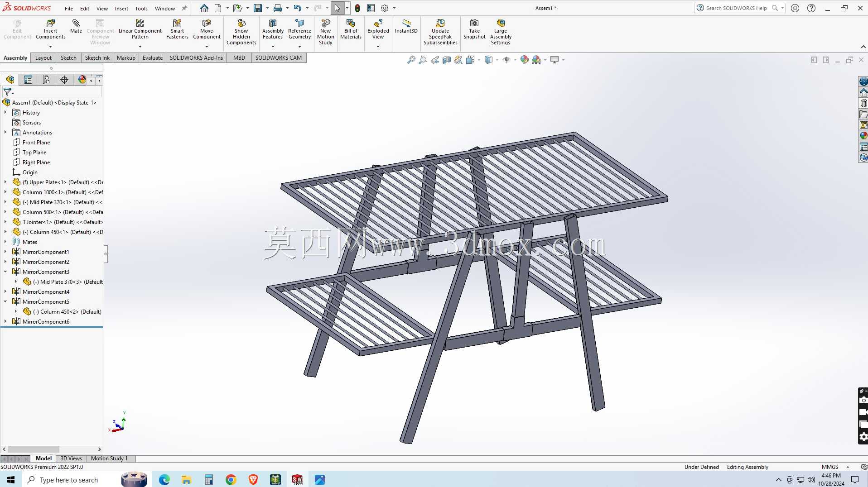Click the Smart Fasteners icon
Screen dimensions: 868x487
click(x=177, y=29)
